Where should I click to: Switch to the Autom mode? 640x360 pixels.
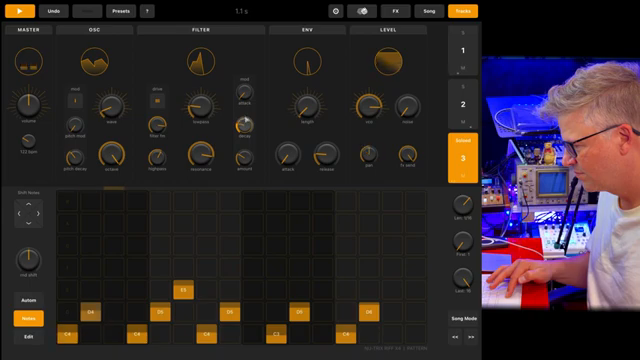pos(29,300)
